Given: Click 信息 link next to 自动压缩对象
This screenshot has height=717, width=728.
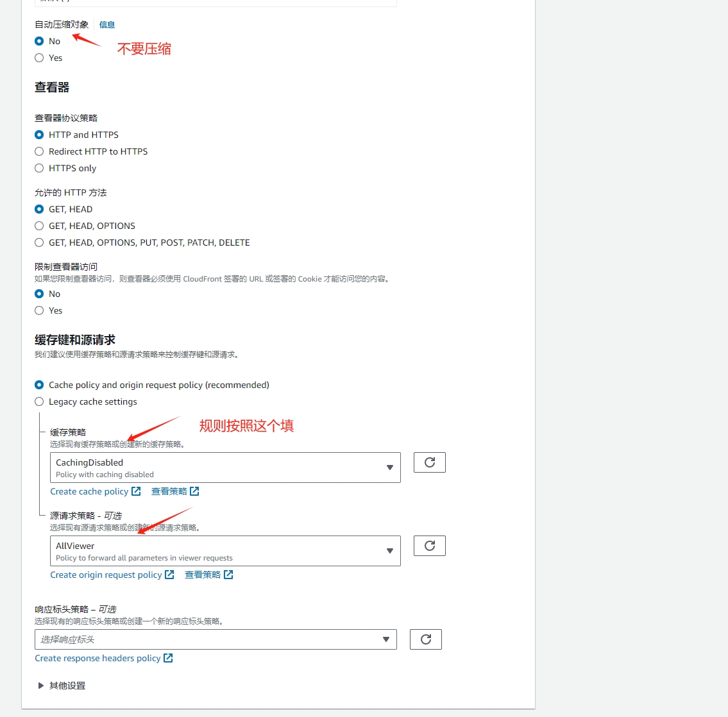Looking at the screenshot, I should [107, 25].
